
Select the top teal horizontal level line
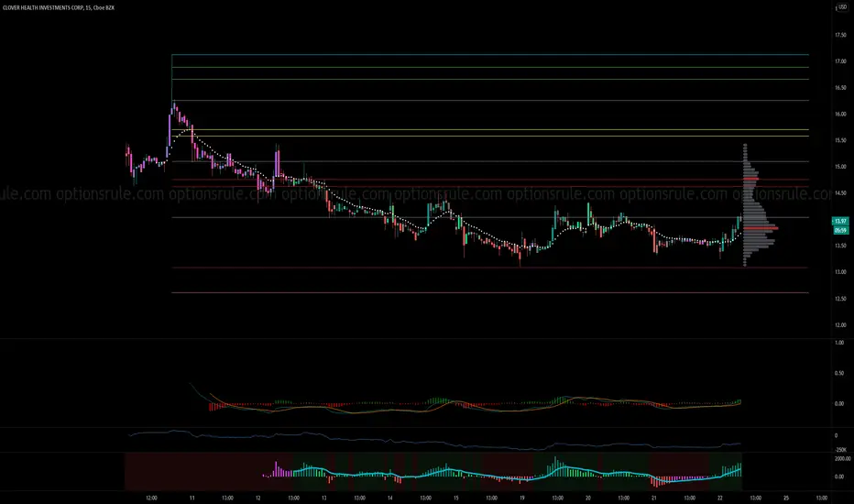coord(490,54)
